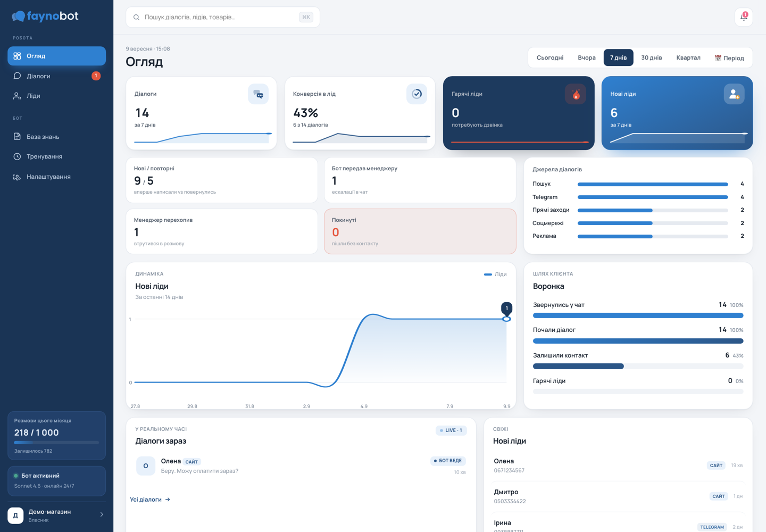The width and height of the screenshot is (766, 532).
Task: Focus the search field for dialogs, leads, products
Action: [x=222, y=17]
